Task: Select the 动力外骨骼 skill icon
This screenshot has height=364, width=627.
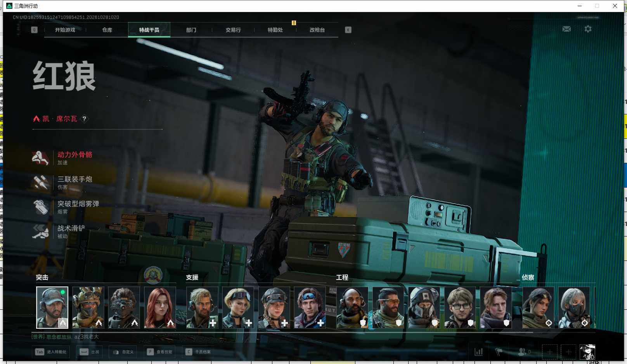Action: click(40, 158)
